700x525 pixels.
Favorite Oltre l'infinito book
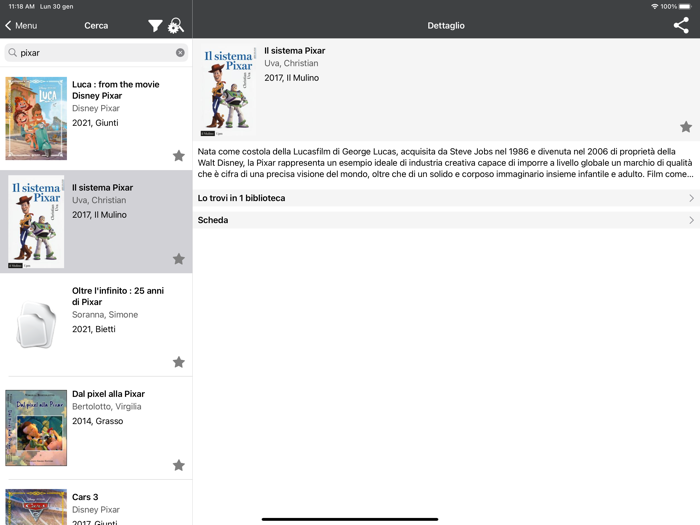[x=179, y=362]
